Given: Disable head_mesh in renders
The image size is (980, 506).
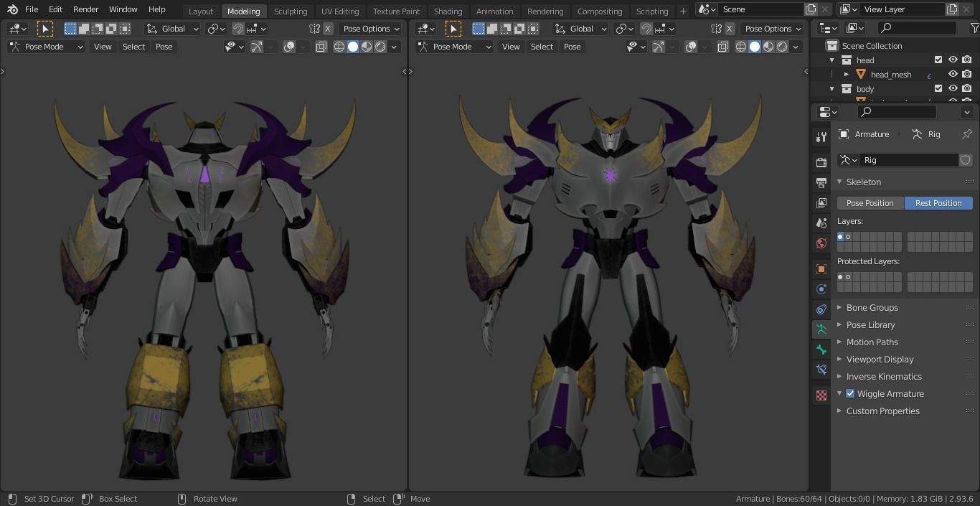Looking at the screenshot, I should click(x=967, y=75).
